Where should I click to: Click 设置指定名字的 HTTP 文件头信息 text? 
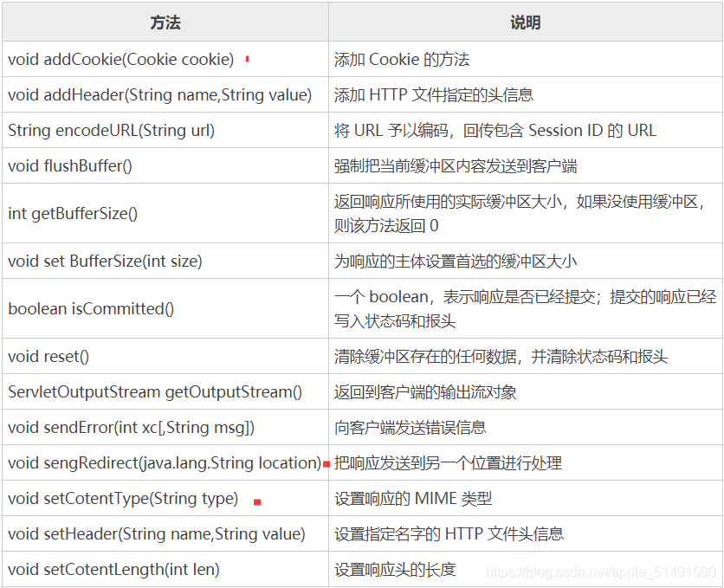pos(449,534)
